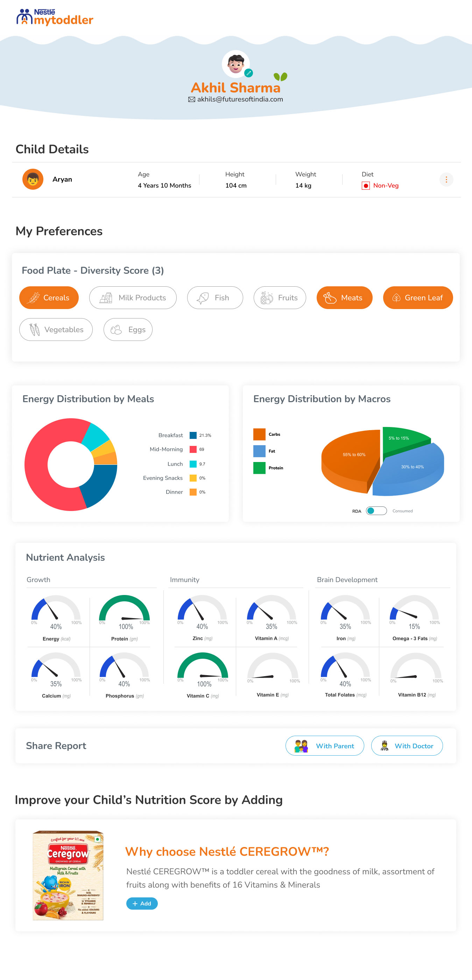The height and width of the screenshot is (980, 472).
Task: Select the Fish food group chip
Action: [215, 297]
